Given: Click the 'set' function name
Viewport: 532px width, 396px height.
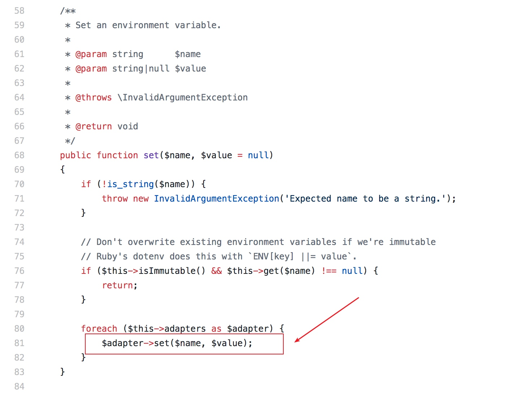Looking at the screenshot, I should click(151, 155).
